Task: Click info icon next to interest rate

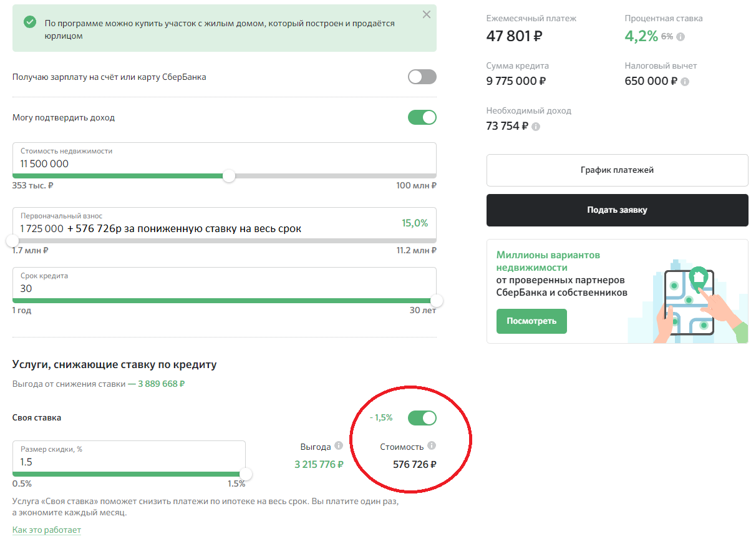Action: click(681, 37)
